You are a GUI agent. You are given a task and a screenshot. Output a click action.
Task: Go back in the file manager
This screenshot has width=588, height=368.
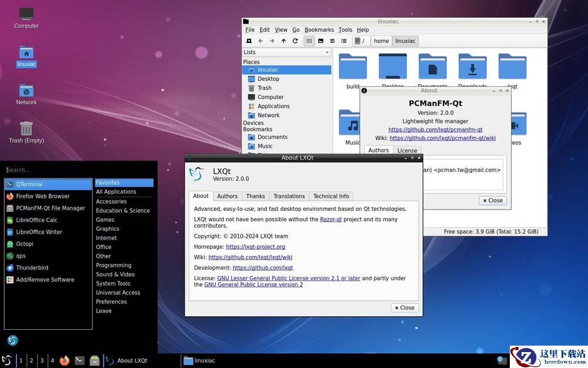tap(260, 41)
